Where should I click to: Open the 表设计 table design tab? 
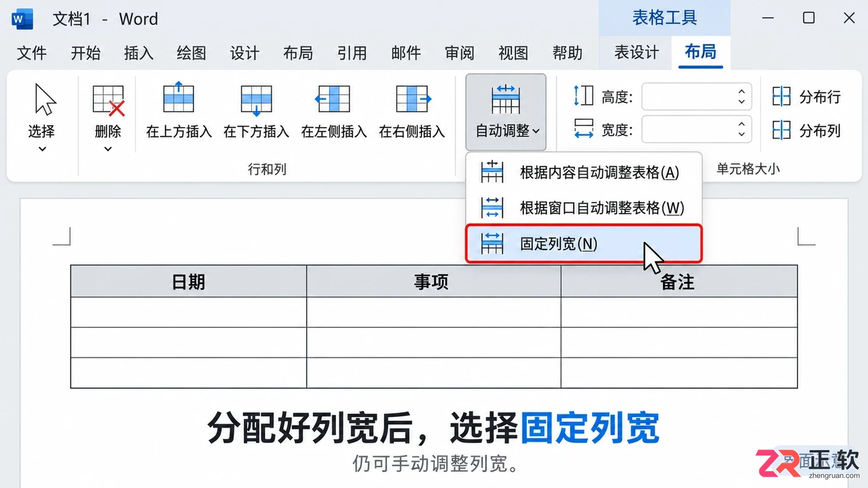637,52
